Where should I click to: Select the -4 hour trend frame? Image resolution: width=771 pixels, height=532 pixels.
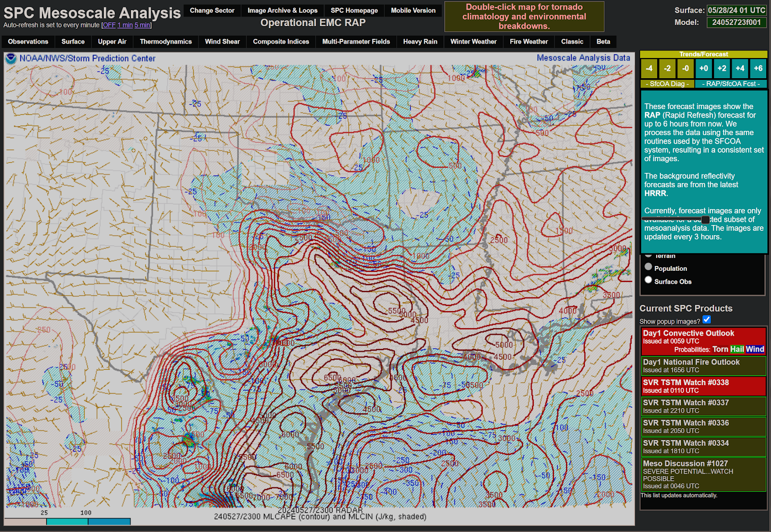(x=649, y=69)
